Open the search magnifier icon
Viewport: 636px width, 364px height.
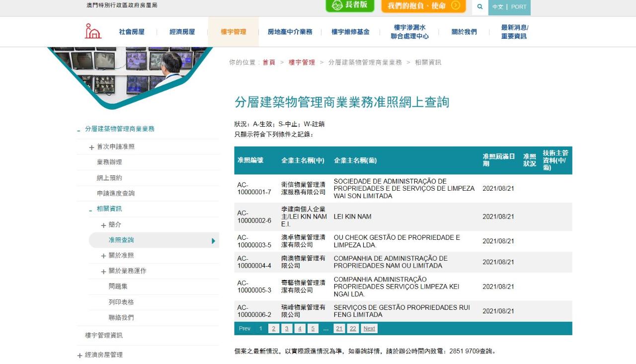479,7
